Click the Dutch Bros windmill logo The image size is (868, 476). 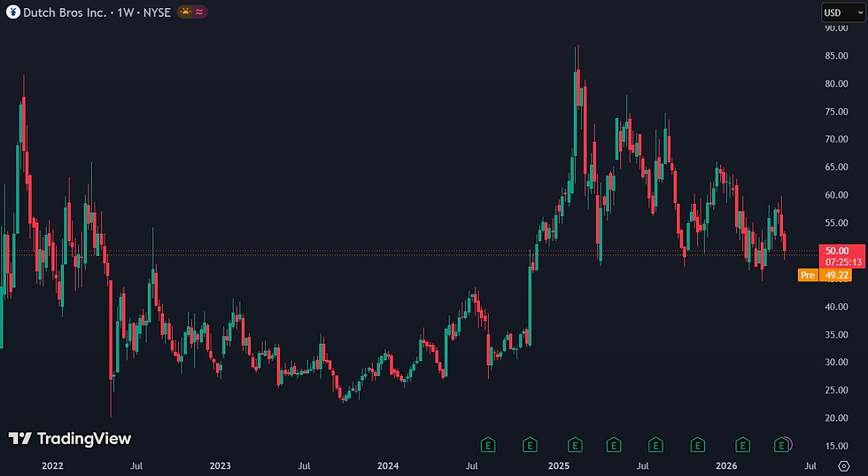13,12
